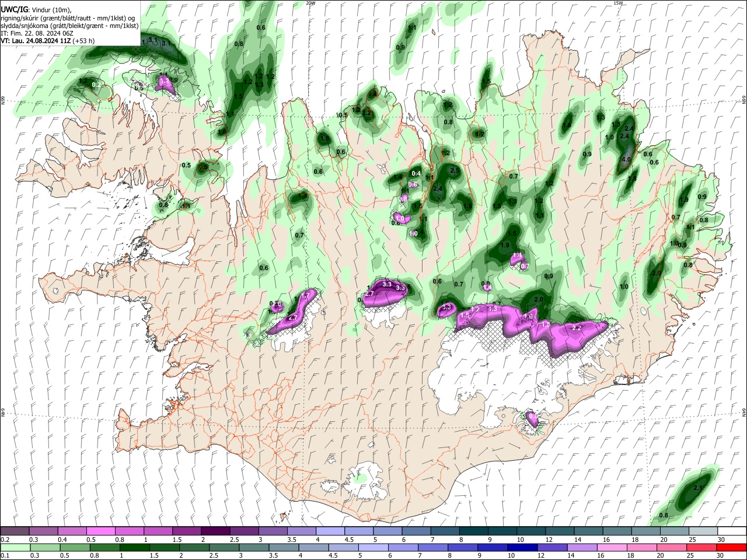
Task: Click the light pink rain swatch labeled 16
Action: [612, 547]
